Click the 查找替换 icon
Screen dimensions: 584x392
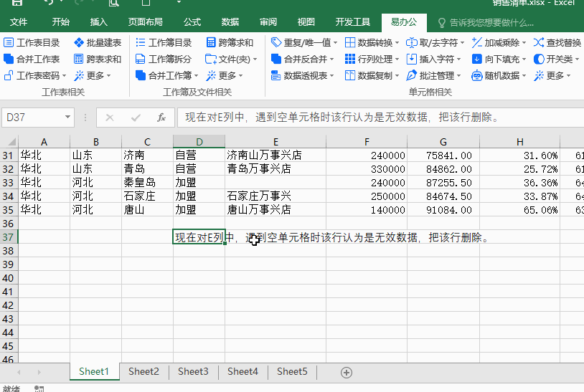coord(539,43)
